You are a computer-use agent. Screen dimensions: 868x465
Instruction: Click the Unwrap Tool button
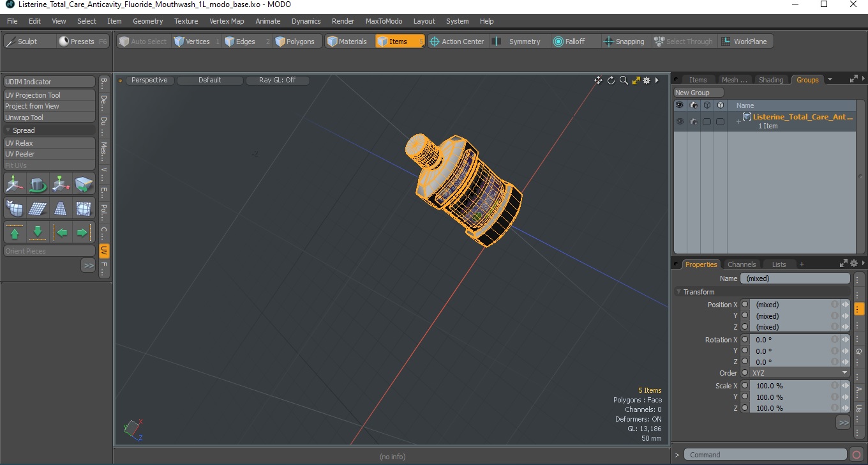click(x=50, y=118)
